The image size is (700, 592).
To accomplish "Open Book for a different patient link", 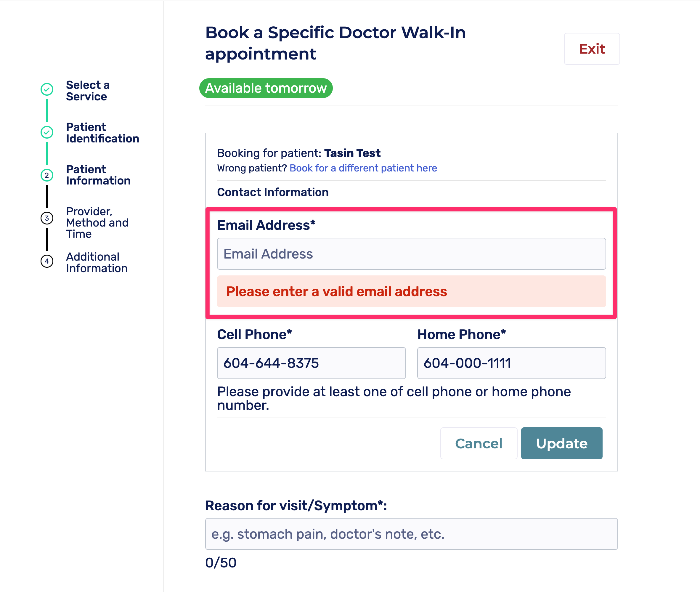I will [363, 168].
